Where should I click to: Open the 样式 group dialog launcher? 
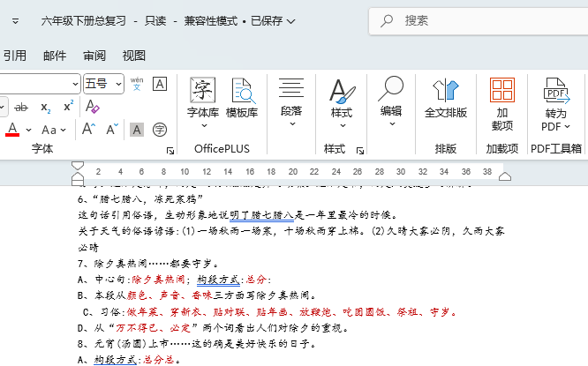click(x=360, y=151)
